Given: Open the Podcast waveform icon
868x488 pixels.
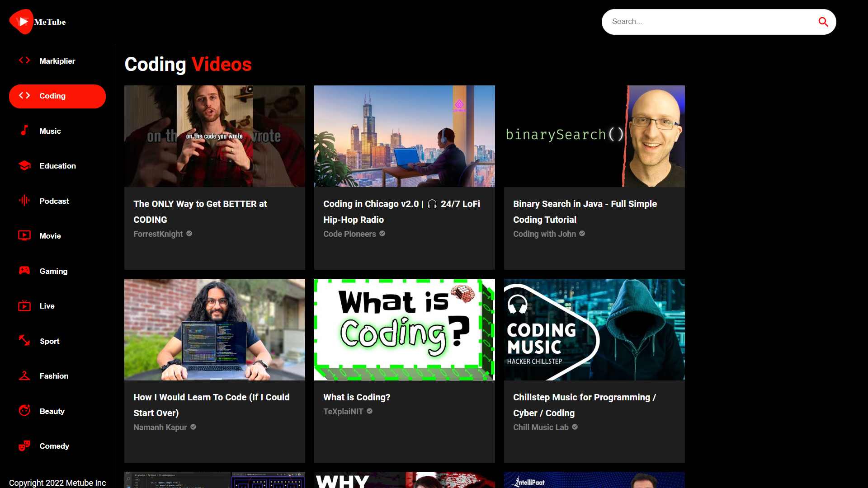Looking at the screenshot, I should pos(24,201).
